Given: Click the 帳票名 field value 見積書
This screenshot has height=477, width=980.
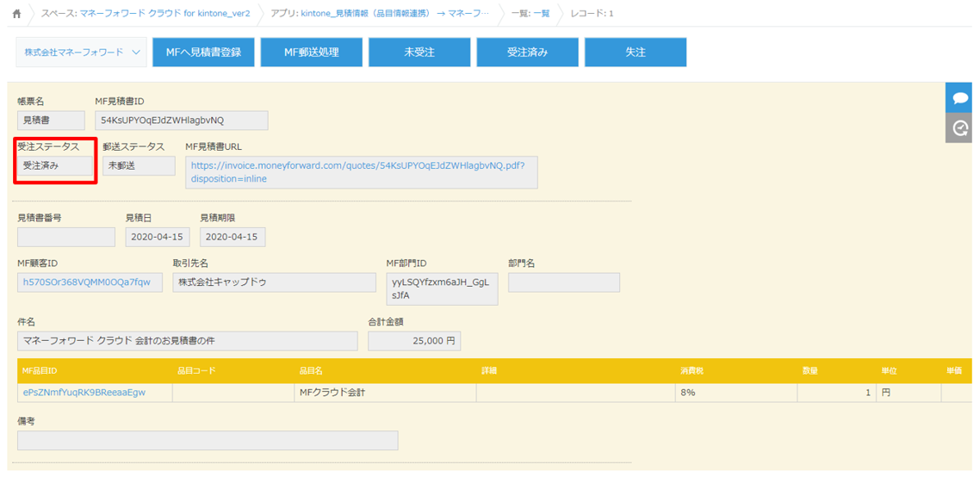Looking at the screenshot, I should [52, 120].
